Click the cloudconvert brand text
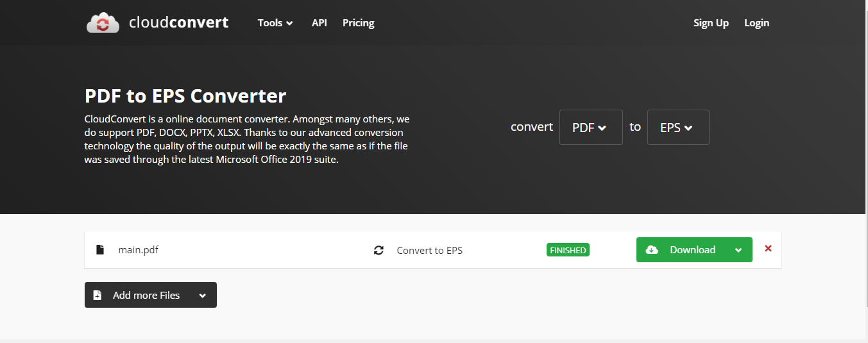Image resolution: width=868 pixels, height=343 pixels. [x=178, y=23]
